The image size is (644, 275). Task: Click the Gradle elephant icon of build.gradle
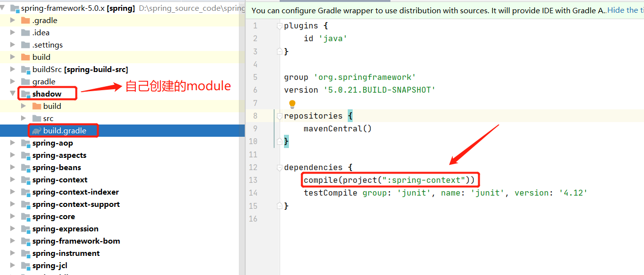[x=36, y=131]
